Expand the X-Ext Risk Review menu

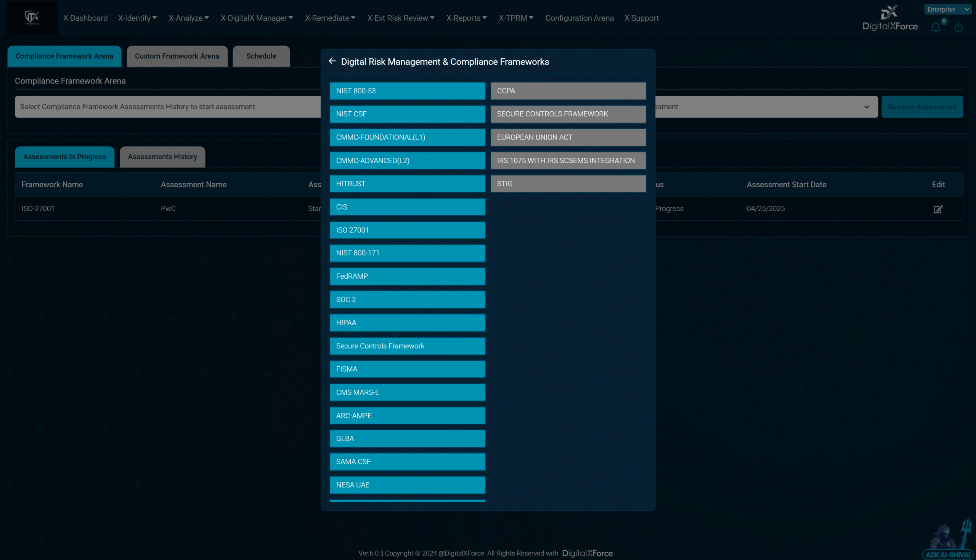(401, 18)
